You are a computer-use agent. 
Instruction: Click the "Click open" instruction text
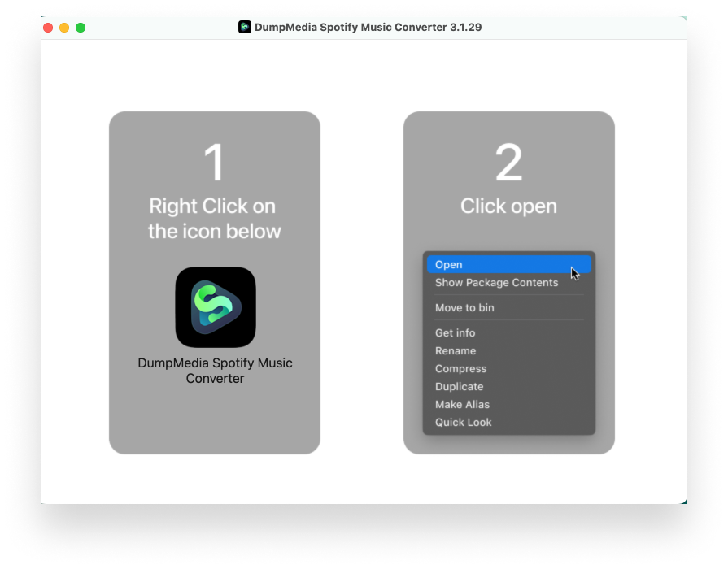(x=508, y=206)
